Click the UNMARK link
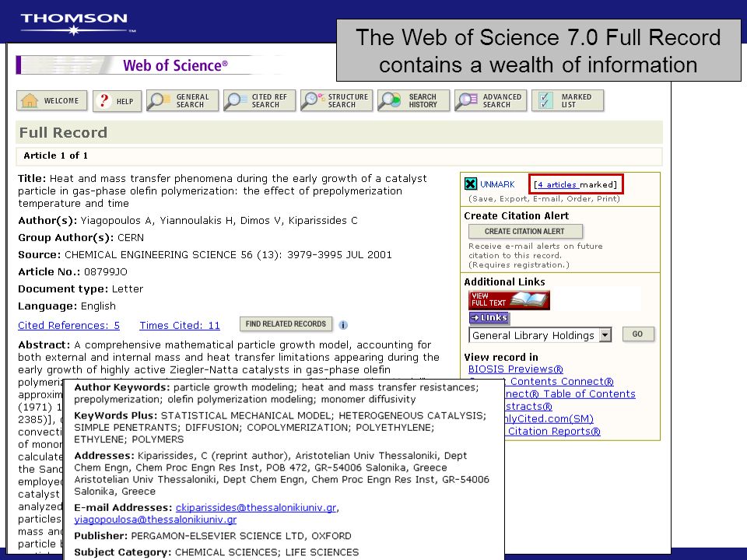The height and width of the screenshot is (560, 747). coord(497,184)
